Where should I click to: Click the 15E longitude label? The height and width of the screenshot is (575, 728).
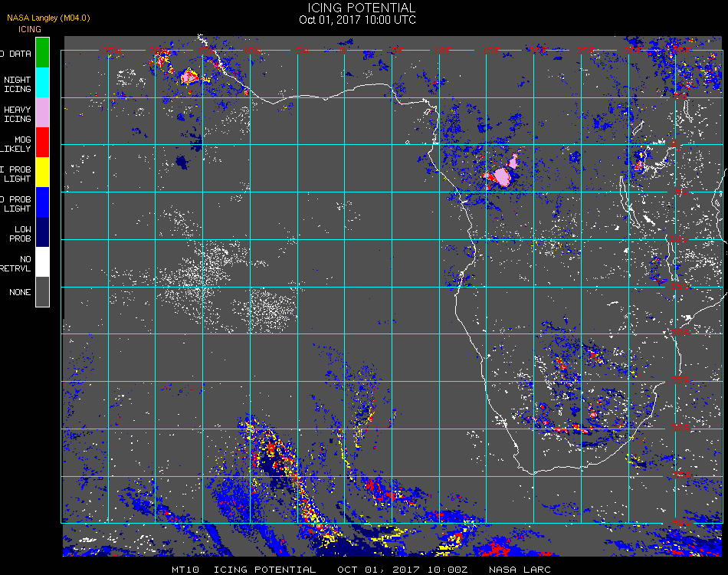490,51
